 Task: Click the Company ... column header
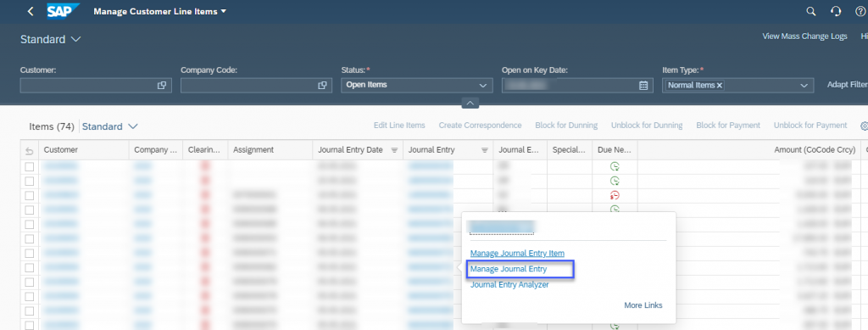pos(156,150)
